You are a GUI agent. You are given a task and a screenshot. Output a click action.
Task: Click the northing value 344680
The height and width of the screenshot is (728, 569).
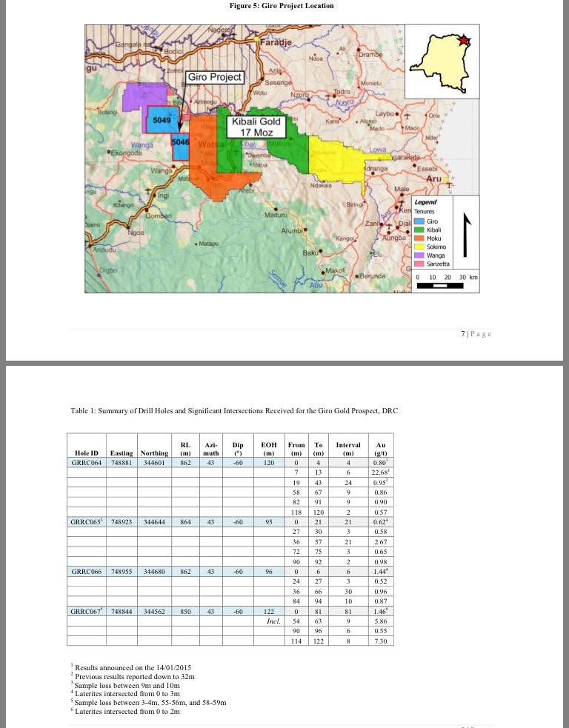click(x=154, y=572)
